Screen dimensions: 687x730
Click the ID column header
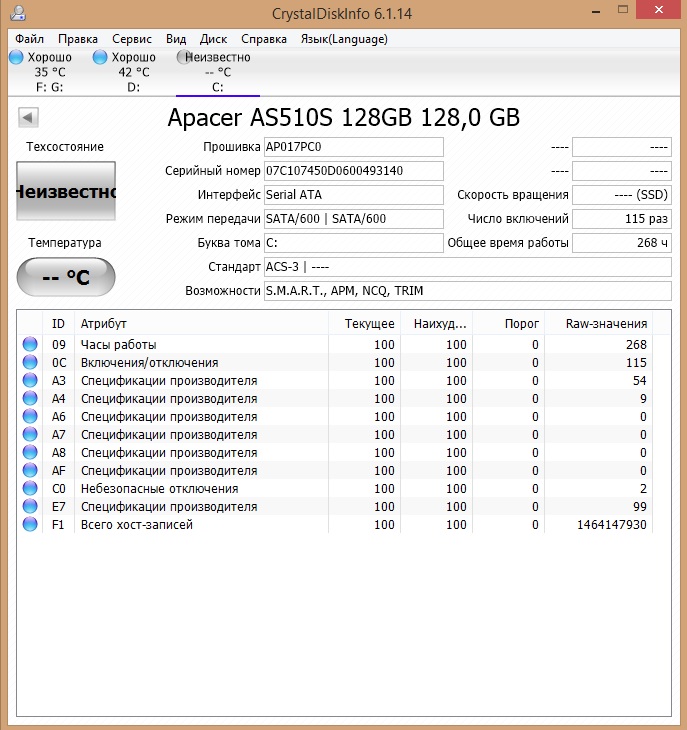click(x=58, y=324)
